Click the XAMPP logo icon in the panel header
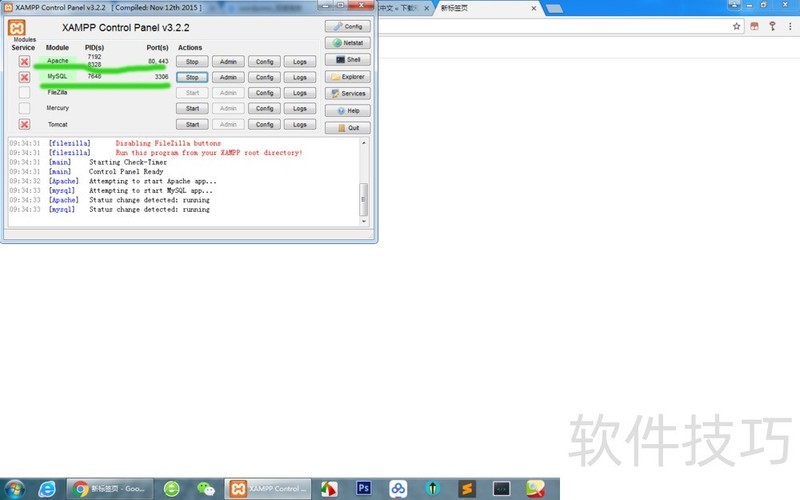This screenshot has width=800, height=500. (16, 28)
